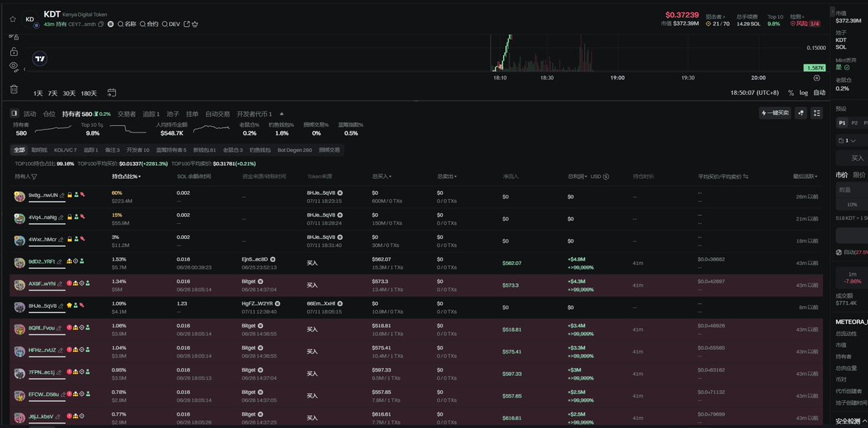Open the 持有人 column filter funnel

(34, 177)
